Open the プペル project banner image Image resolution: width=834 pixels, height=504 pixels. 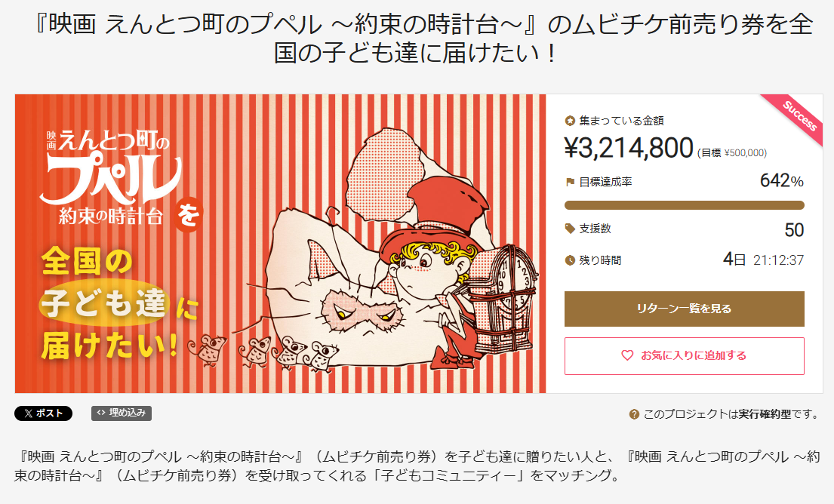coord(280,244)
